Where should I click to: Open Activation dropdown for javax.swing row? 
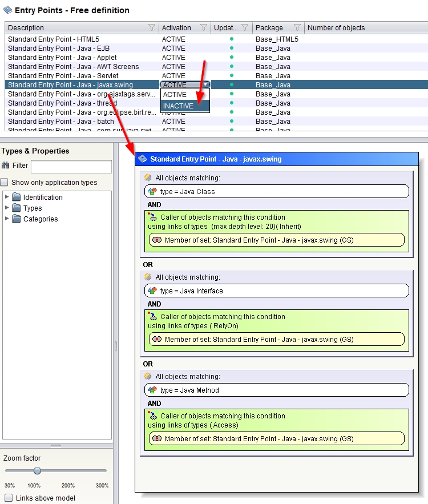(x=206, y=85)
